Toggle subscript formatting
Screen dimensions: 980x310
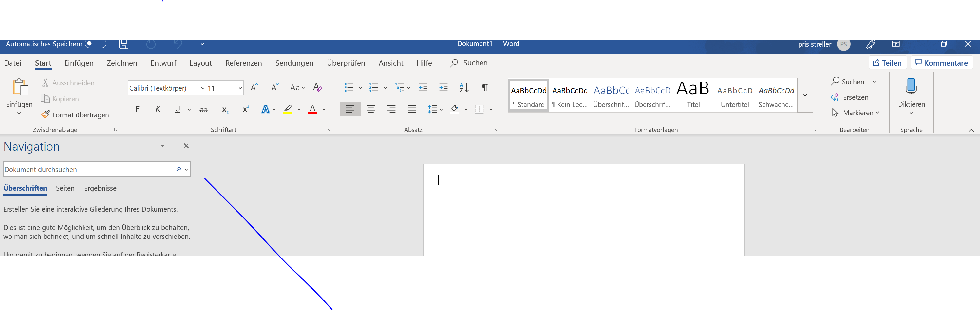point(225,110)
